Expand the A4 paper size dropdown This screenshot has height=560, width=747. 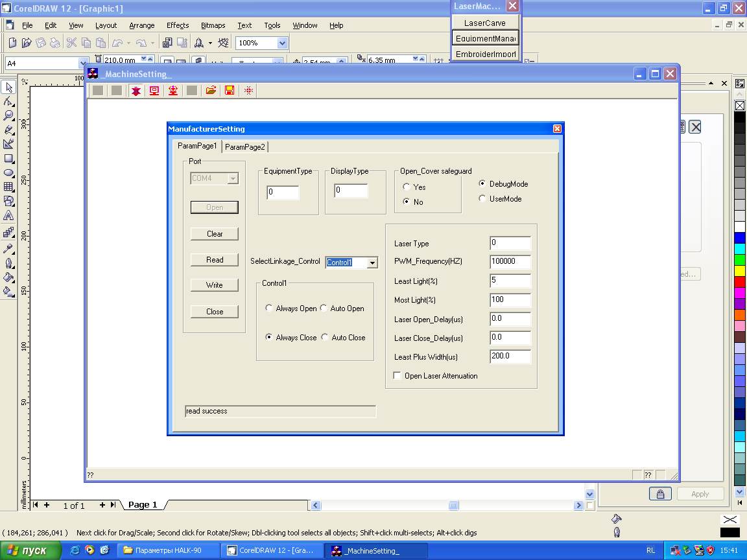pos(82,63)
